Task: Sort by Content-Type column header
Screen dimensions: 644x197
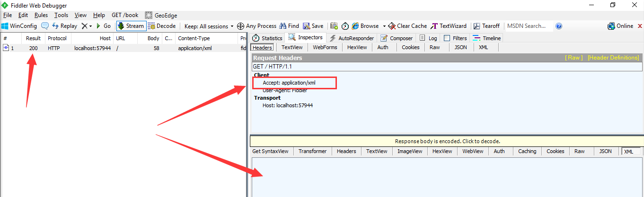Action: pyautogui.click(x=207, y=38)
